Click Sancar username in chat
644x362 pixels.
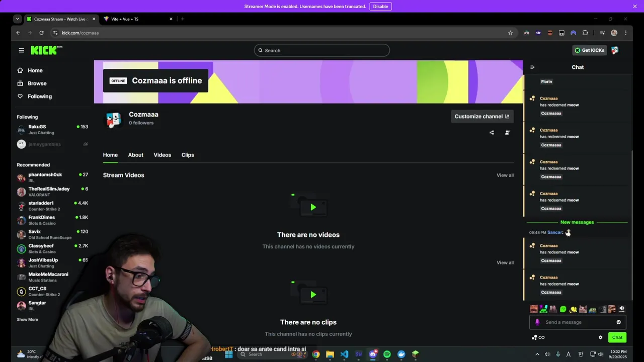pos(554,232)
